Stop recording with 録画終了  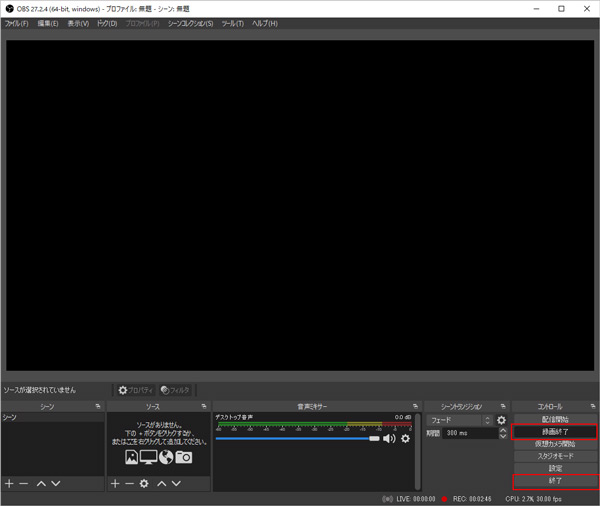click(x=555, y=432)
